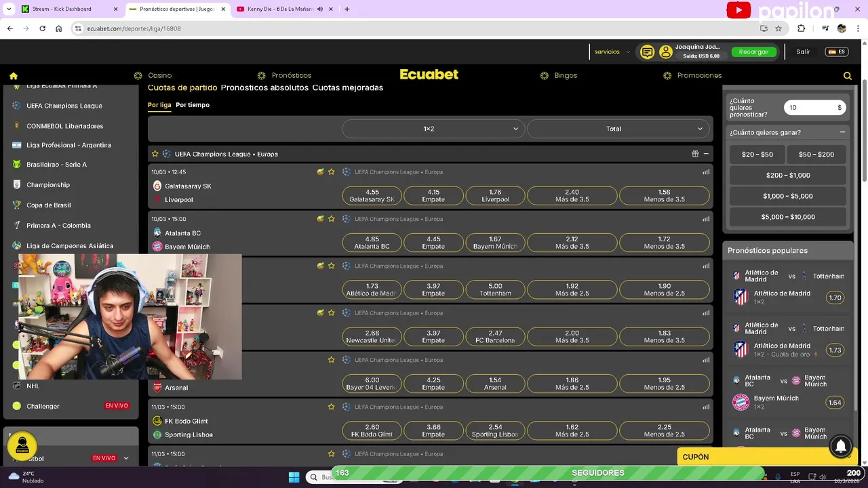
Task: Open the CUPÓN bet slip
Action: coord(767,457)
